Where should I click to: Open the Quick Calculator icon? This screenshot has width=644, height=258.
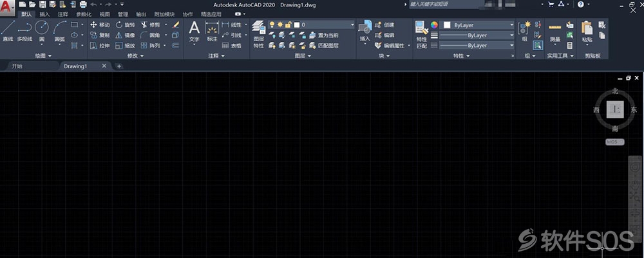tap(570, 46)
